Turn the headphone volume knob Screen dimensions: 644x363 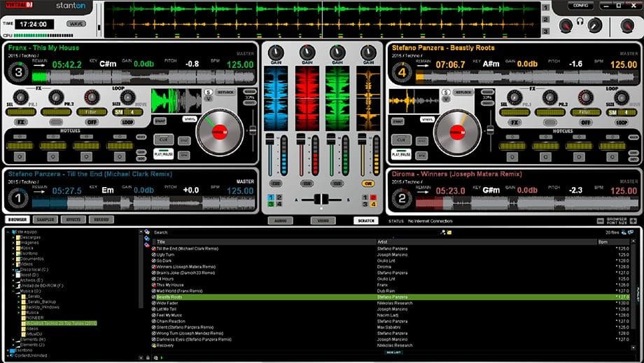coord(566,26)
